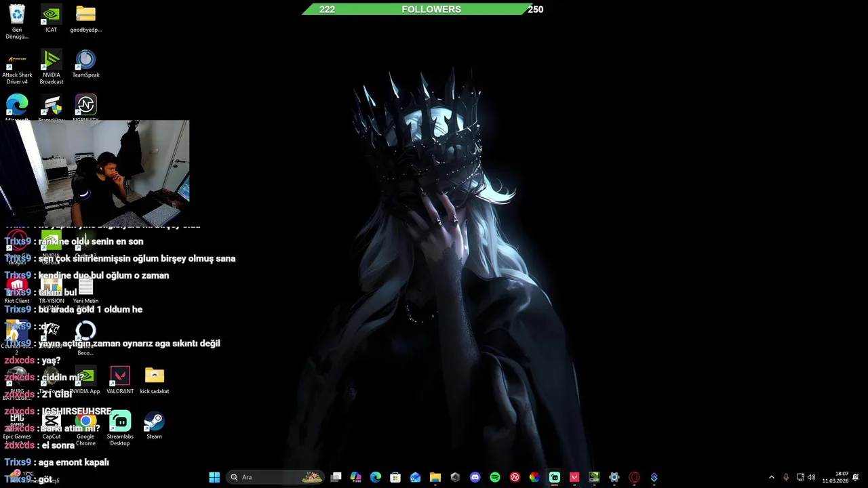Launch Steam desktop shortcut
This screenshot has height=488, width=868.
click(154, 426)
